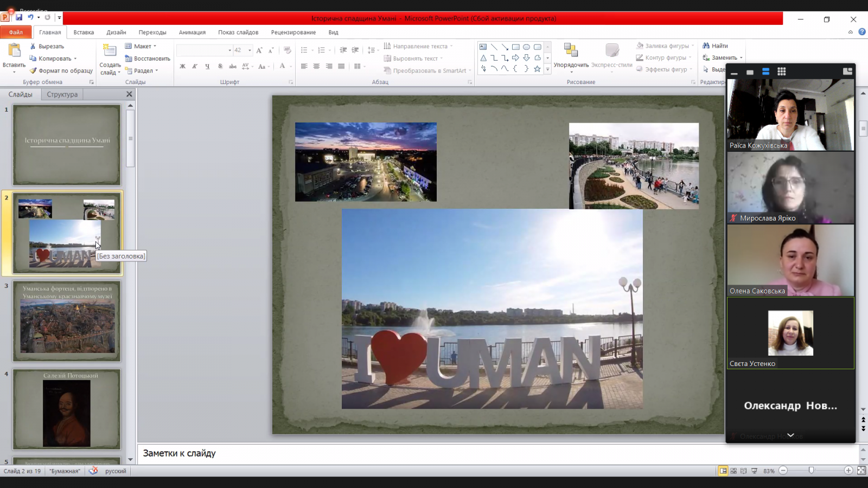Align text left in the paragraph group

click(x=304, y=66)
